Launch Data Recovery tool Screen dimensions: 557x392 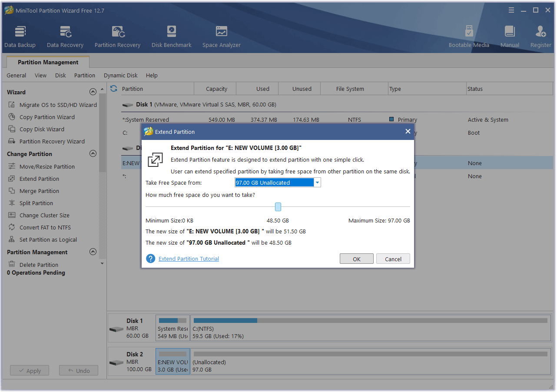(65, 37)
